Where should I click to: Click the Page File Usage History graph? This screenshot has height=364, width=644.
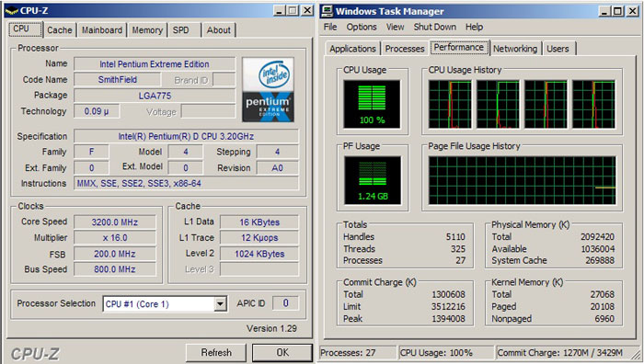pyautogui.click(x=522, y=180)
